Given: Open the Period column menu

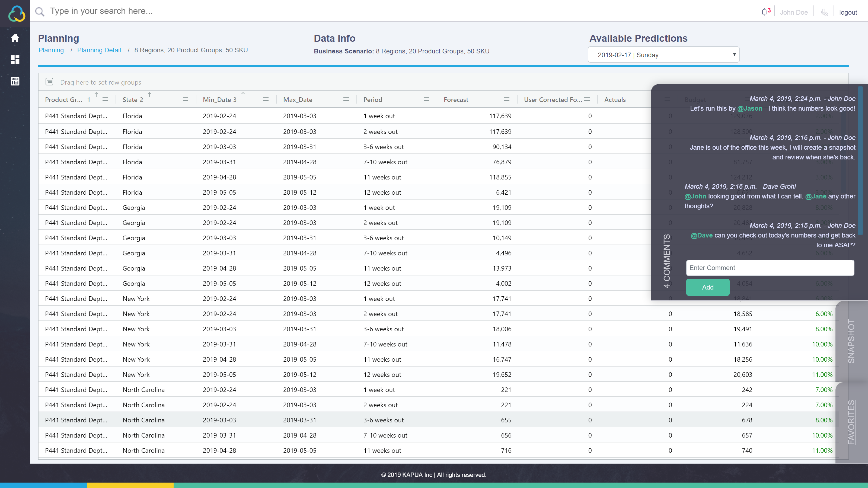Looking at the screenshot, I should [x=426, y=99].
